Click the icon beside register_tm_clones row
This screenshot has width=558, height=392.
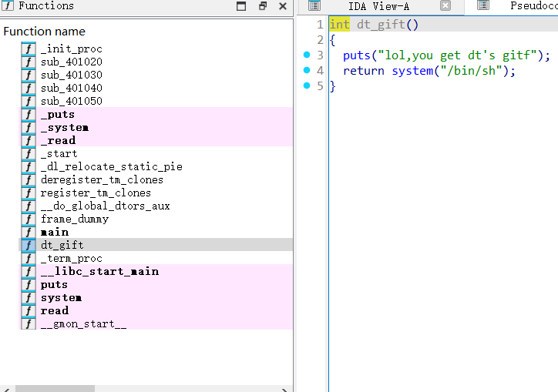tap(29, 193)
